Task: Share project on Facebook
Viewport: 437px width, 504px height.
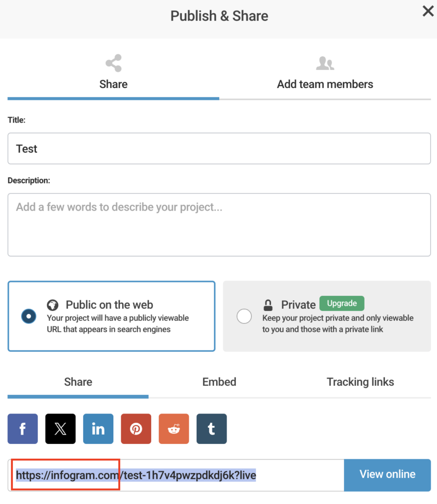Action: (x=23, y=429)
